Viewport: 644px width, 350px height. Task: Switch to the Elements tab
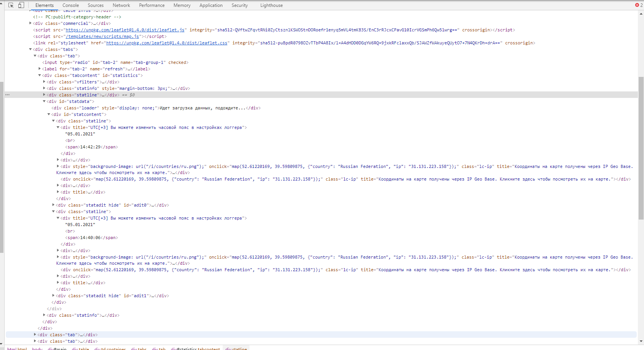(x=44, y=5)
